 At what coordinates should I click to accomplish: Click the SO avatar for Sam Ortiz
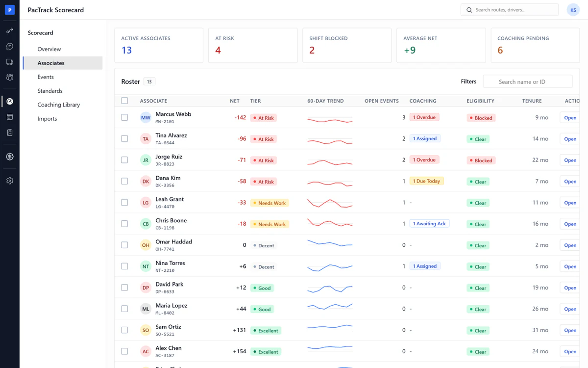point(146,330)
